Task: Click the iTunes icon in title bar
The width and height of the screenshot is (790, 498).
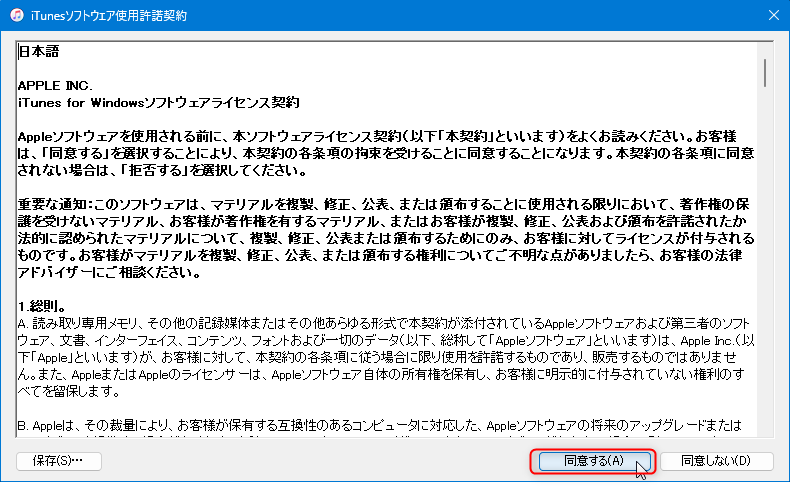Action: pyautogui.click(x=17, y=15)
